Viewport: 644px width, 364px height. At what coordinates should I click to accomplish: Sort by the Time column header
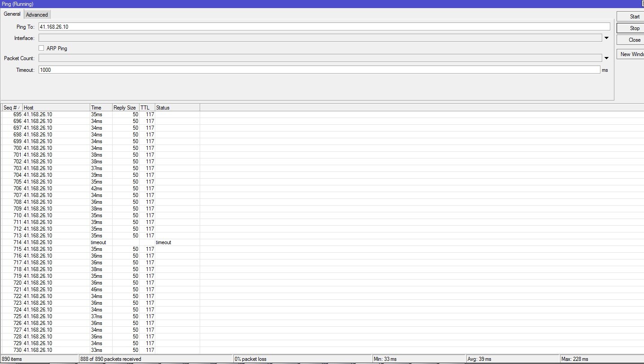click(x=101, y=108)
